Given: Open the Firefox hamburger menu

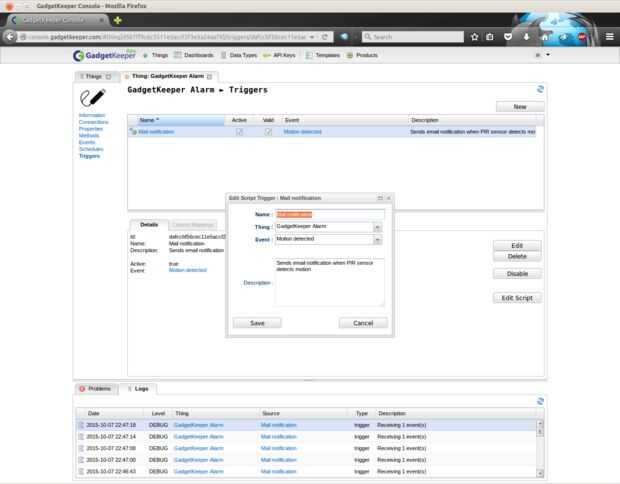Looking at the screenshot, I should 609,37.
